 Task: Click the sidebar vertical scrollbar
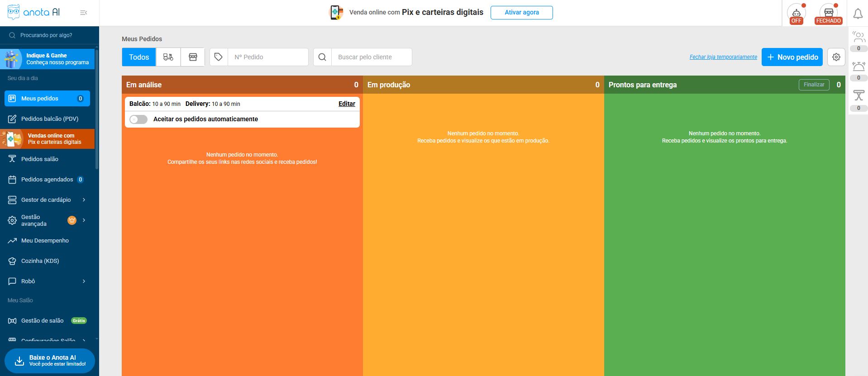pos(97,109)
